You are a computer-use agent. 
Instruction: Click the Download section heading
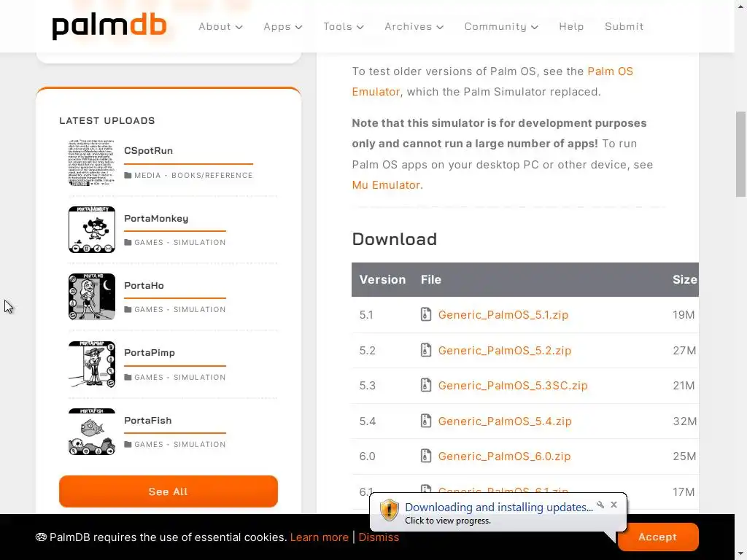click(394, 239)
